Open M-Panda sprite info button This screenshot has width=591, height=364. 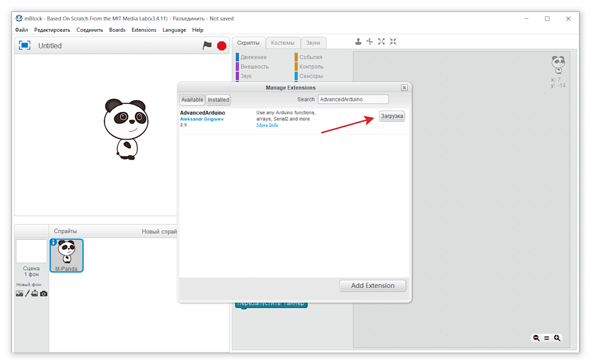(x=53, y=242)
